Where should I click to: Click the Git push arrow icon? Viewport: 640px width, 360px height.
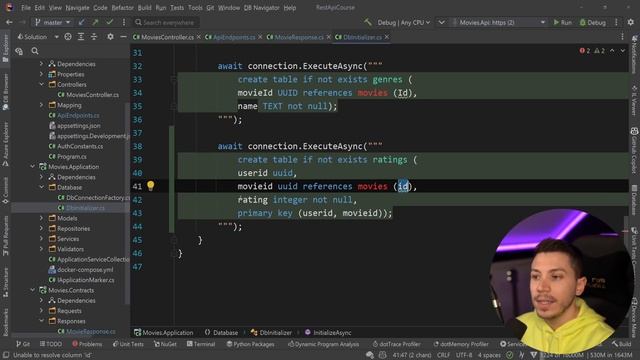(x=96, y=22)
